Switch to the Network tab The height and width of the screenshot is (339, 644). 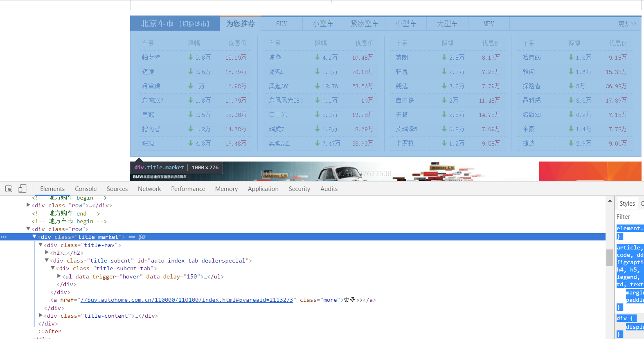pyautogui.click(x=149, y=189)
